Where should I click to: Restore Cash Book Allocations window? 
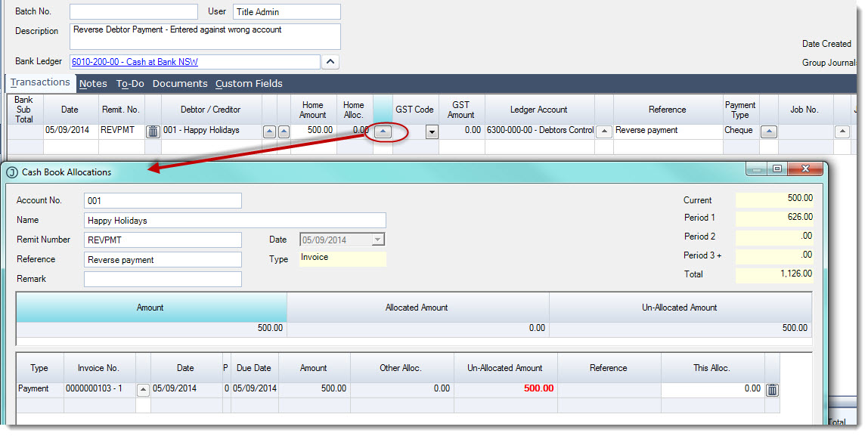777,169
